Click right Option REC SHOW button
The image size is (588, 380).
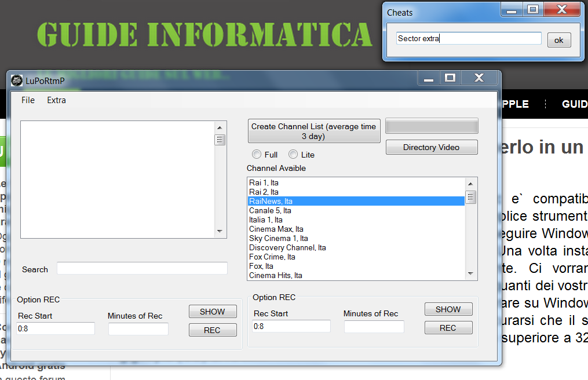448,309
